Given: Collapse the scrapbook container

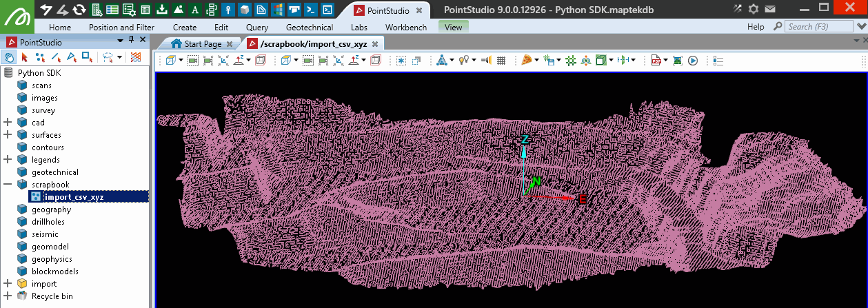Looking at the screenshot, I should coord(8,185).
